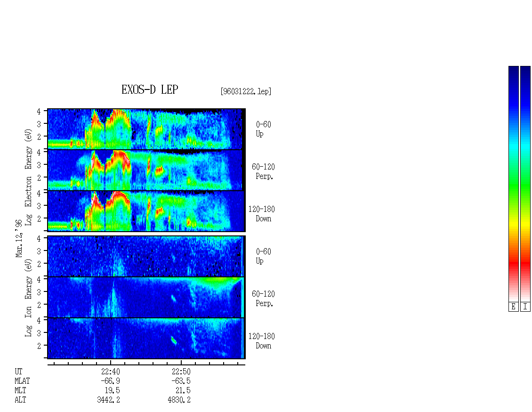Click the MLT row label
532x412 pixels.
[x=20, y=390]
